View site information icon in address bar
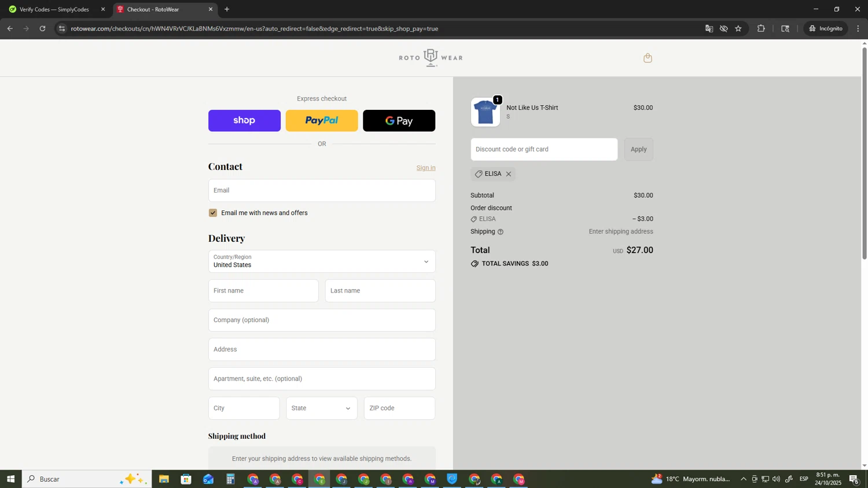Image resolution: width=868 pixels, height=488 pixels. pos(62,28)
